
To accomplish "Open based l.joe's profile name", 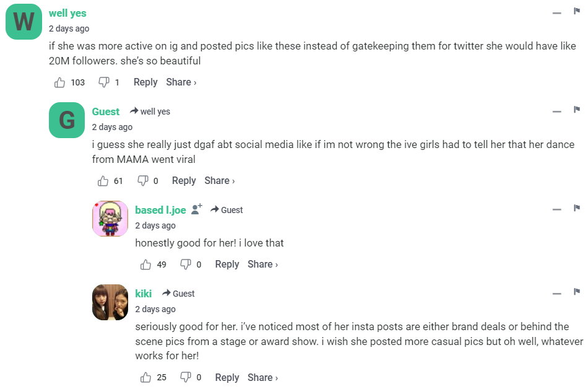I will coord(160,210).
